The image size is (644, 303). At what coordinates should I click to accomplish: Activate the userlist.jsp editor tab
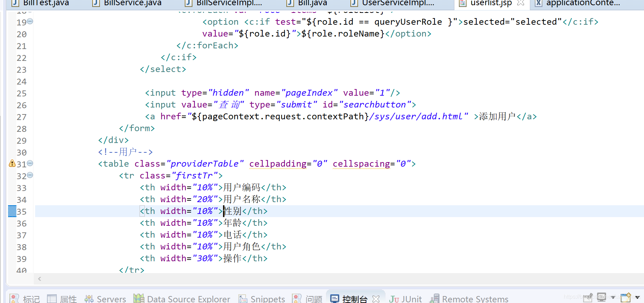(491, 3)
